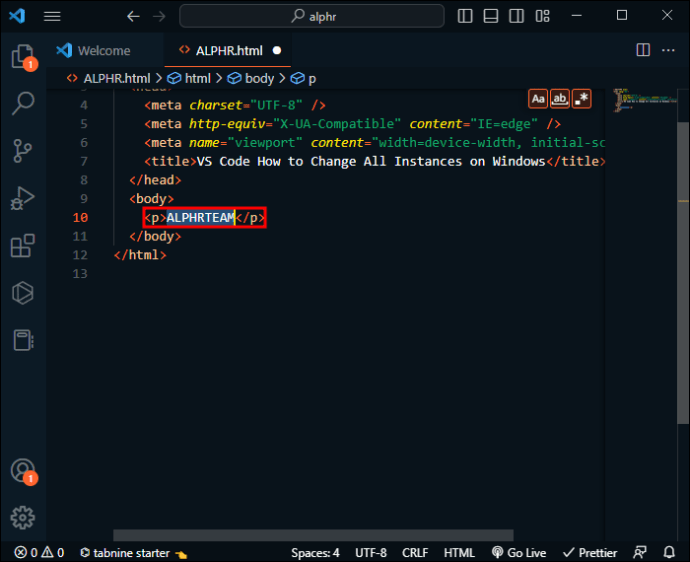Open the Run and Debug view
The width and height of the screenshot is (690, 562).
click(22, 198)
